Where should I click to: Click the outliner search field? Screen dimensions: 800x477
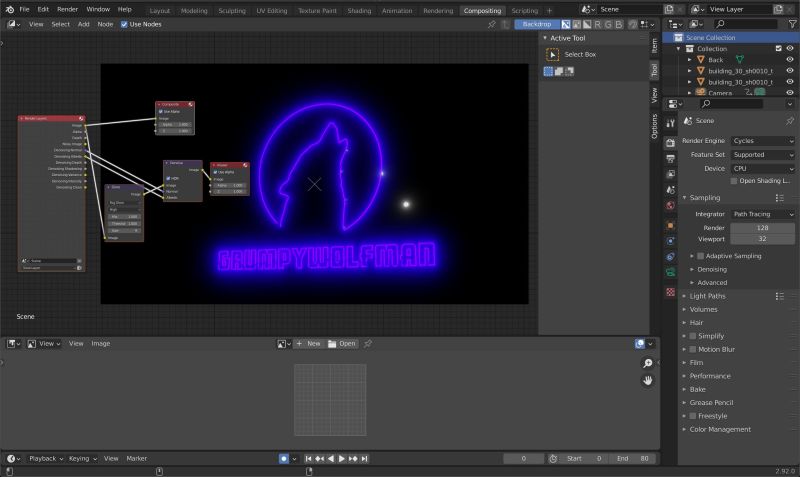[745, 24]
